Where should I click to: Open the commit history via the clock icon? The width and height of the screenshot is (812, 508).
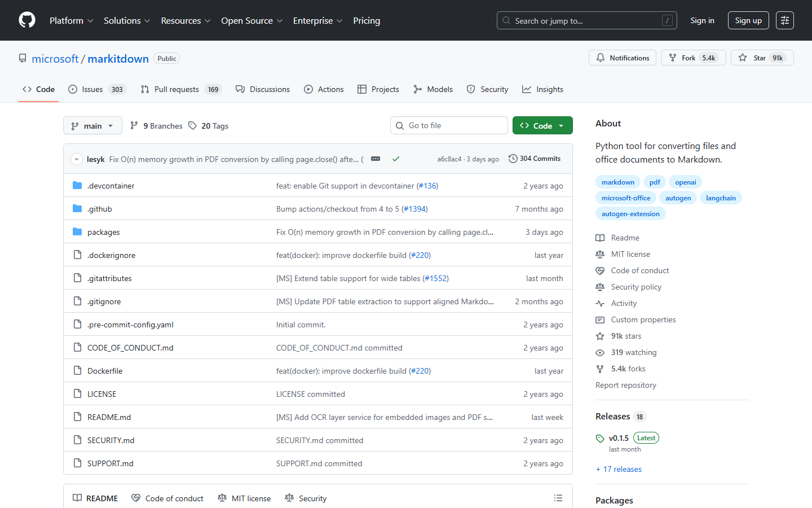point(513,159)
